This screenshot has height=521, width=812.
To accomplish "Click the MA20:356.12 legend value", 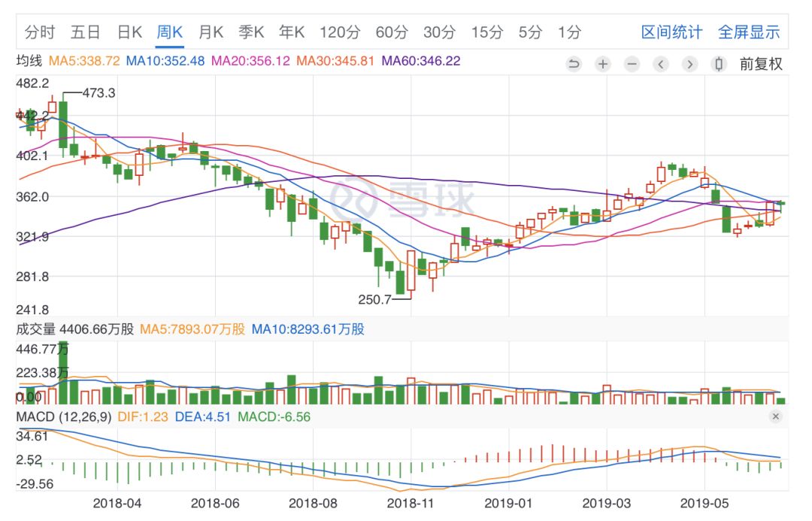I will click(x=250, y=61).
